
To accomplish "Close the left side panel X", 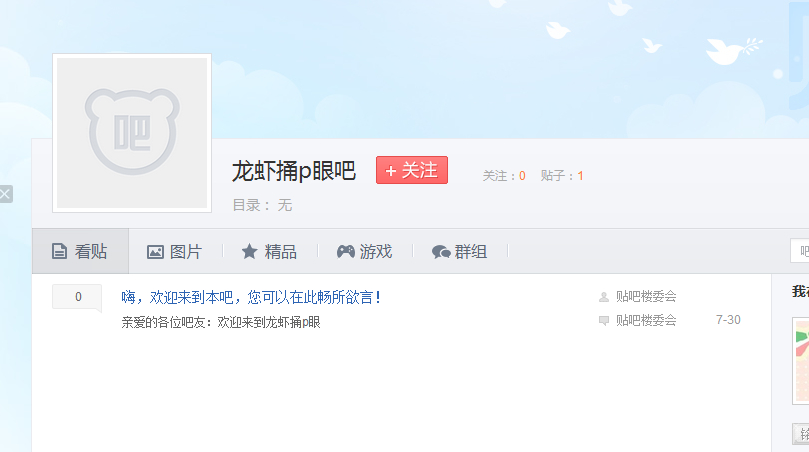I will [x=5, y=194].
